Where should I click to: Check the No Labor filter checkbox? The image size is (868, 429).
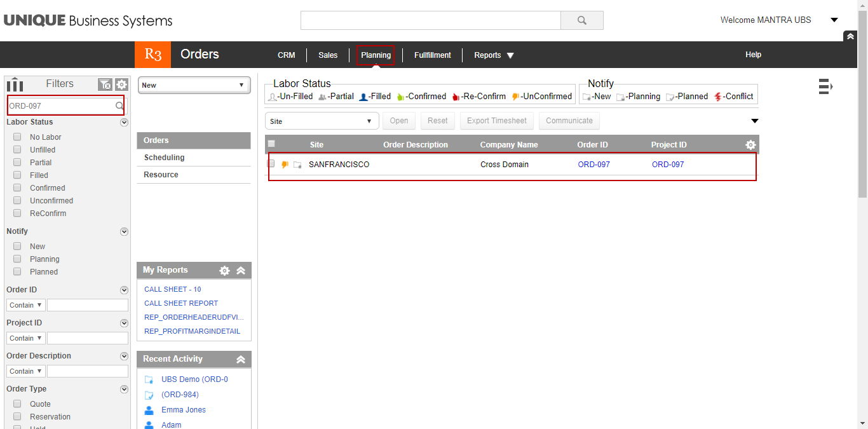[x=17, y=137]
